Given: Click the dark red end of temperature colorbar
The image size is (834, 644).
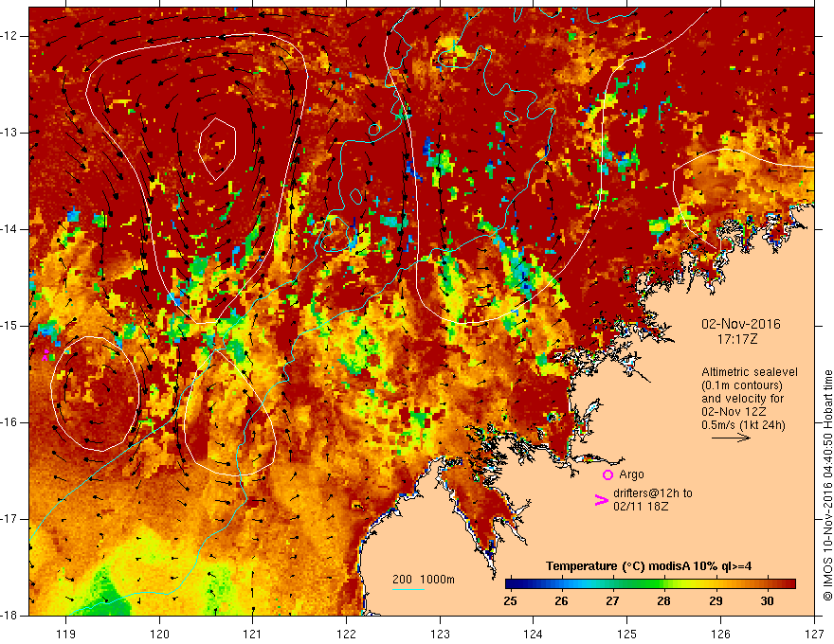Looking at the screenshot, I should 789,584.
